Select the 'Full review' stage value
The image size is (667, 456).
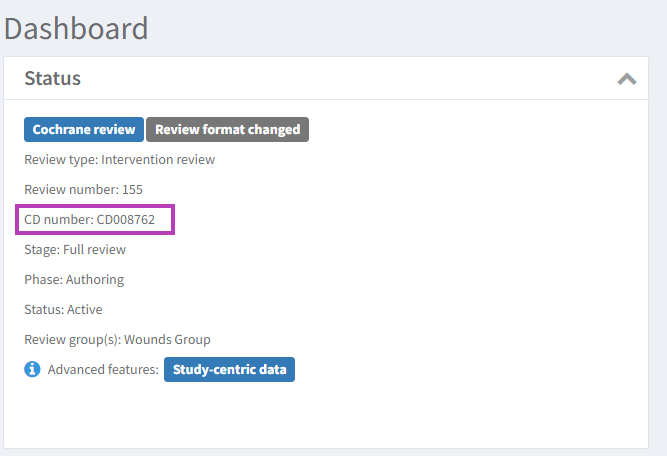(94, 249)
